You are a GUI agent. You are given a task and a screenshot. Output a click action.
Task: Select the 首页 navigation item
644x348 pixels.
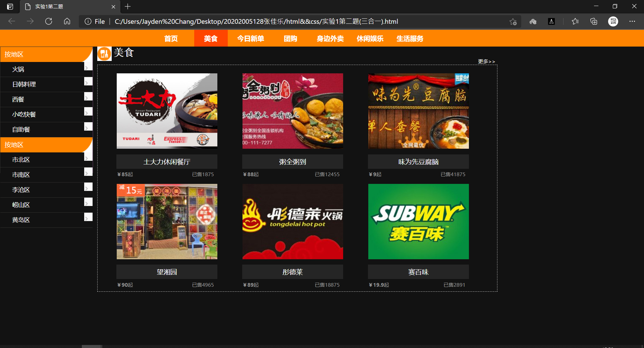(x=171, y=39)
